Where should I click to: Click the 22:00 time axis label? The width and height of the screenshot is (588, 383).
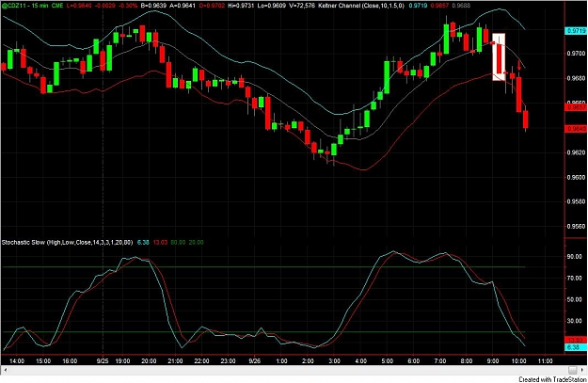[201, 361]
